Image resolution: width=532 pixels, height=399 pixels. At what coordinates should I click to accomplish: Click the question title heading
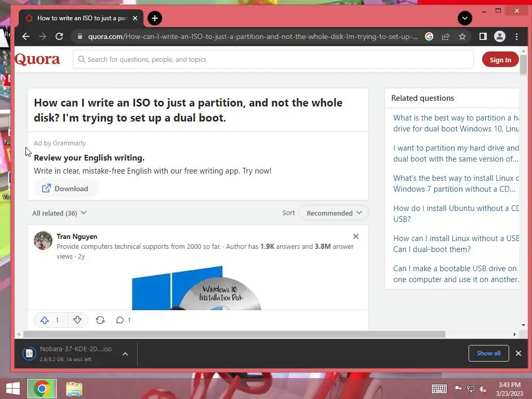click(x=188, y=110)
